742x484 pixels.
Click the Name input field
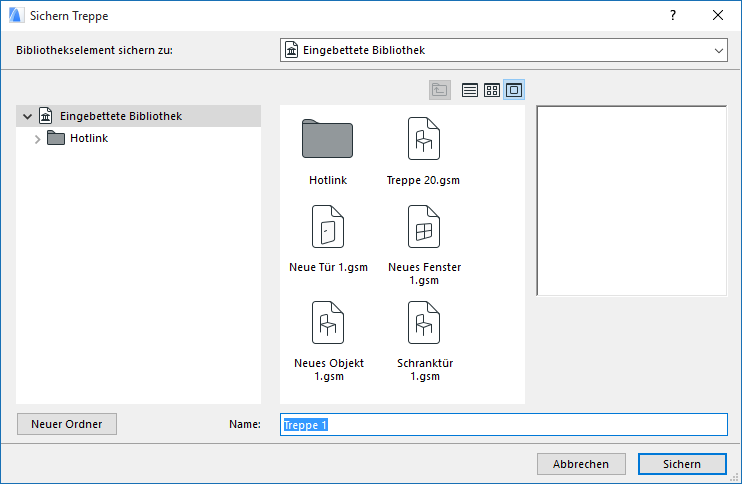pyautogui.click(x=504, y=424)
